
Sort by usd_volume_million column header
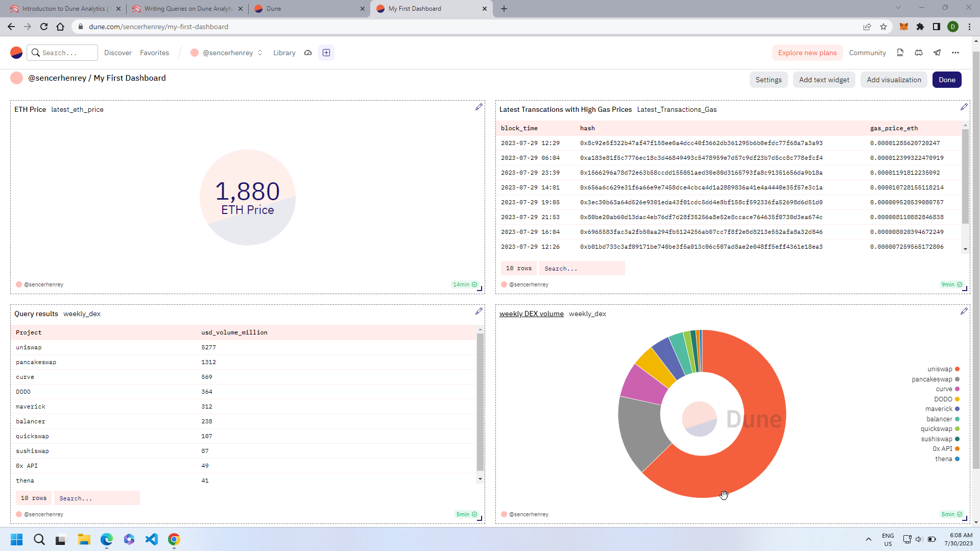pyautogui.click(x=234, y=332)
